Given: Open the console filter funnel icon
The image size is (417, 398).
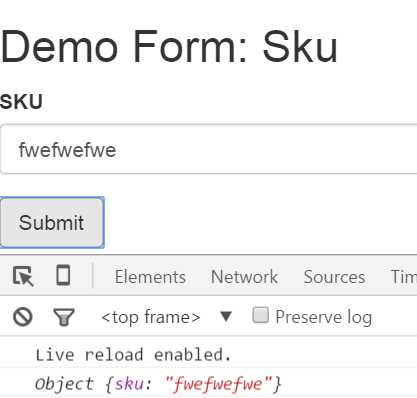Looking at the screenshot, I should point(64,317).
